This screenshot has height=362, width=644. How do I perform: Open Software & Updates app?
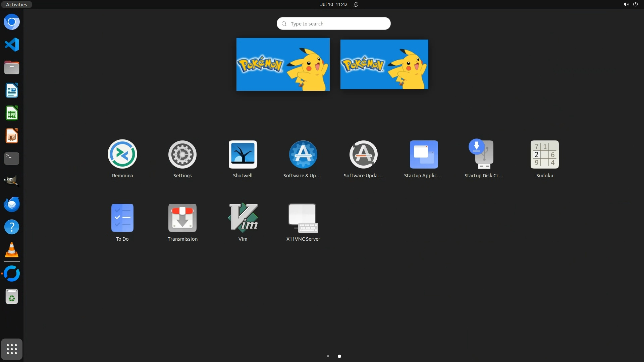[x=303, y=155]
